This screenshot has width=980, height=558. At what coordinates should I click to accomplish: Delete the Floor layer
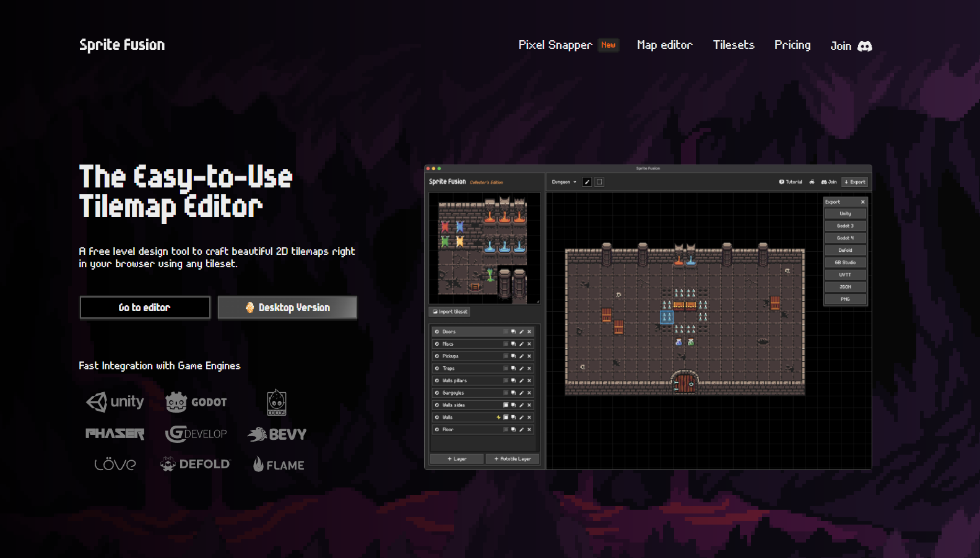[529, 429]
